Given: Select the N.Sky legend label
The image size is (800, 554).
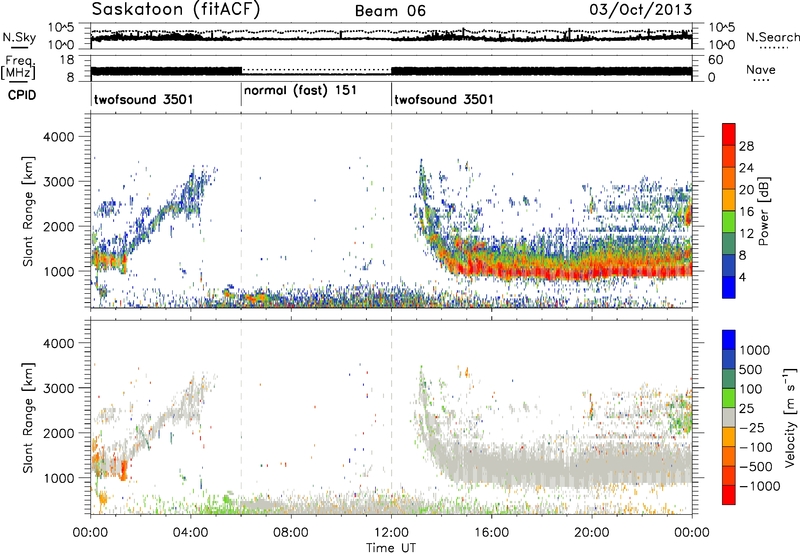Looking at the screenshot, I should tap(19, 37).
